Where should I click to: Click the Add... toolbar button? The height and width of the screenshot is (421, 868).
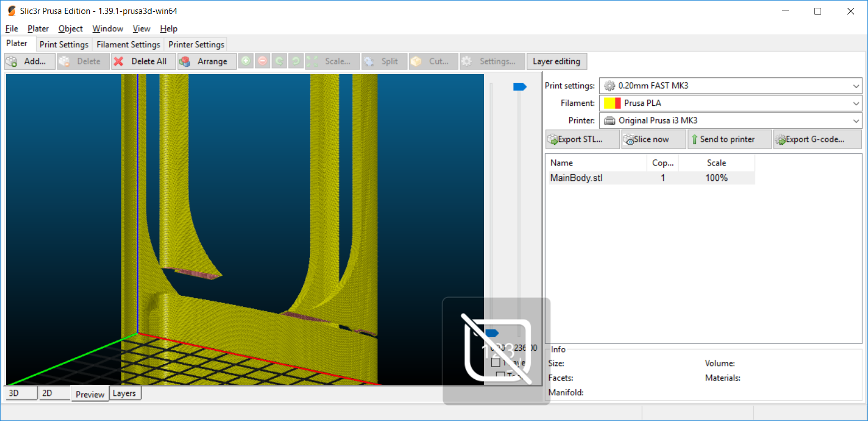coord(30,61)
